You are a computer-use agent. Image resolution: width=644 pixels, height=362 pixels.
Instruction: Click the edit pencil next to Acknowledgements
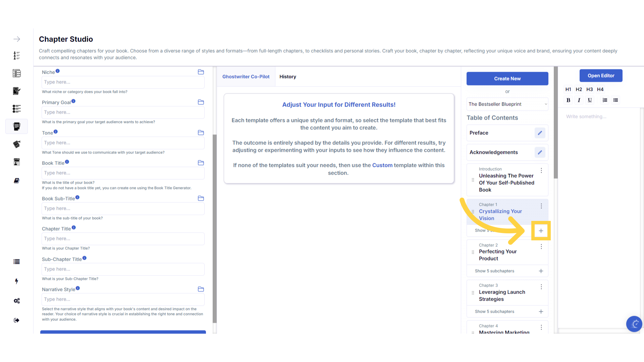tap(540, 153)
